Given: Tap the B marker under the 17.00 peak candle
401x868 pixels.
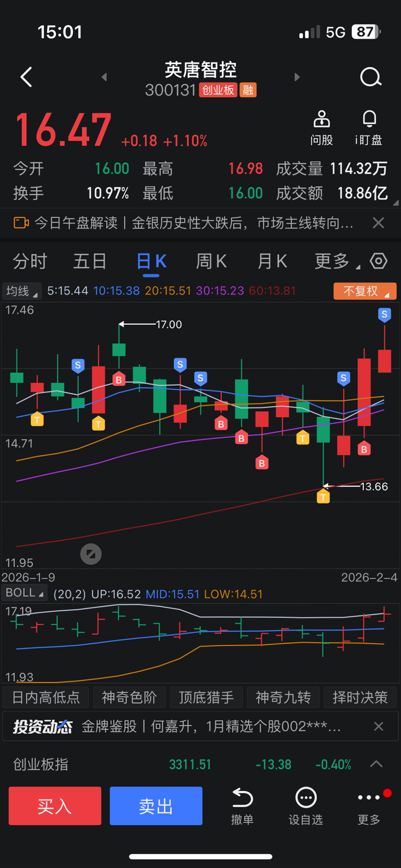Looking at the screenshot, I should click(x=119, y=379).
